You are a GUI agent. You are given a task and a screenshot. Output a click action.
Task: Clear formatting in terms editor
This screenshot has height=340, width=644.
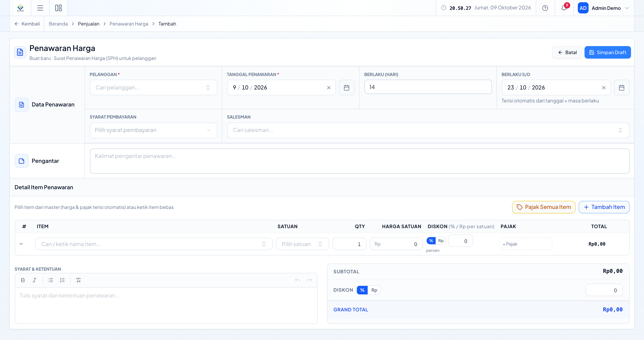pyautogui.click(x=78, y=280)
